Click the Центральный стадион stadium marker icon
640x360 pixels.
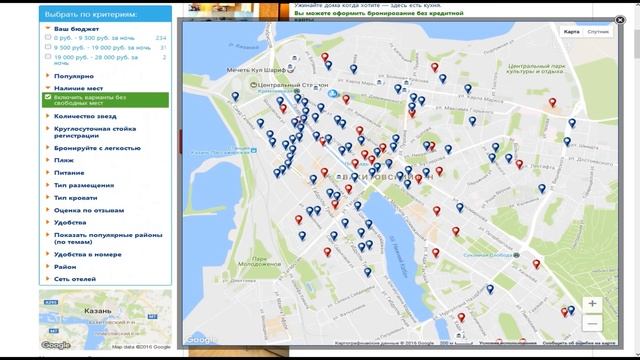[x=253, y=85]
